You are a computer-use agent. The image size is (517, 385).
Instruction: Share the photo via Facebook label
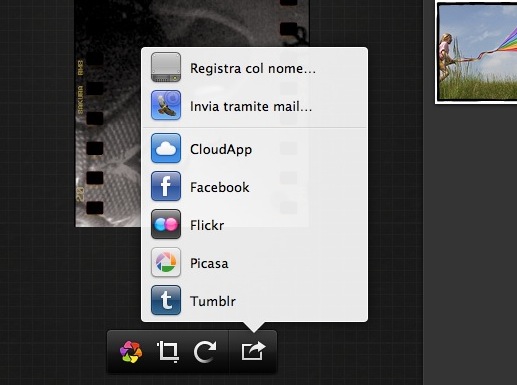tap(220, 187)
